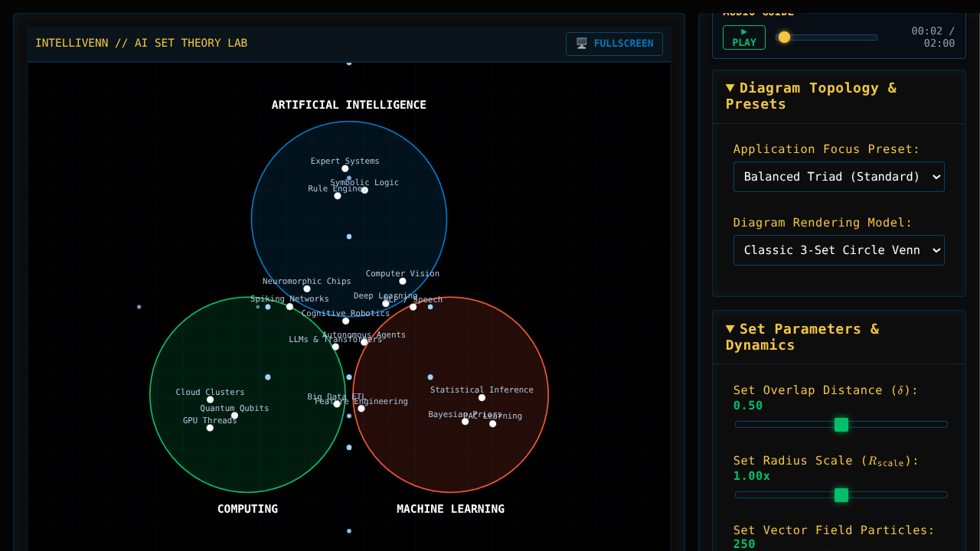This screenshot has height=551, width=980.
Task: Play the audio guide
Action: (x=744, y=37)
